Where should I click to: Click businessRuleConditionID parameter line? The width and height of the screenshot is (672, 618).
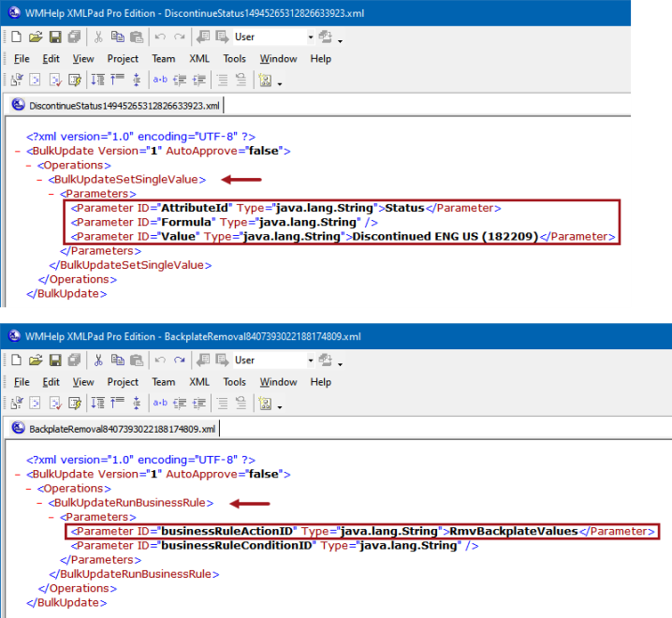tap(275, 546)
